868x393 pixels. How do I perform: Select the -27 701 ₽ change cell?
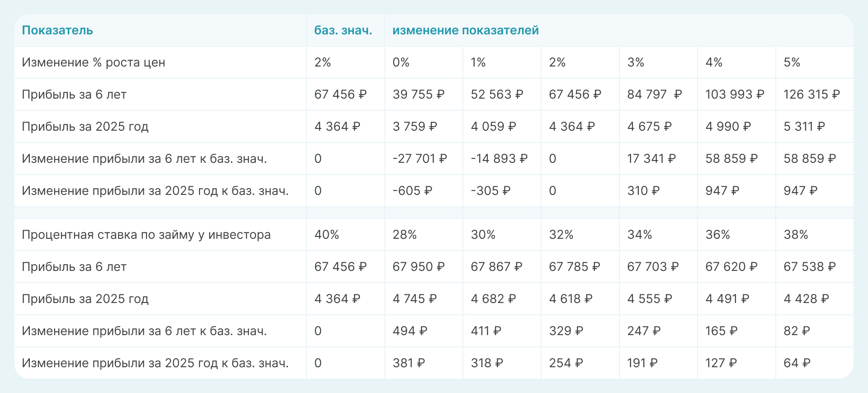(420, 159)
